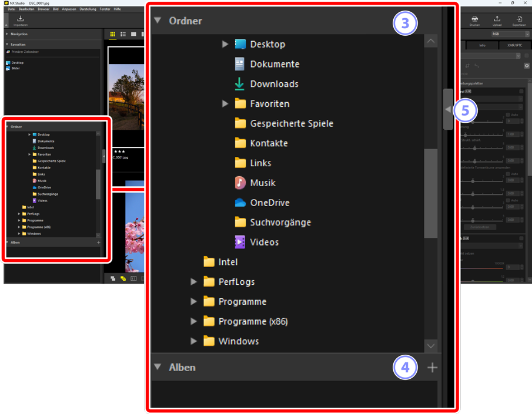
Task: Click the Importieren icon in the toolbar
Action: pyautogui.click(x=21, y=21)
